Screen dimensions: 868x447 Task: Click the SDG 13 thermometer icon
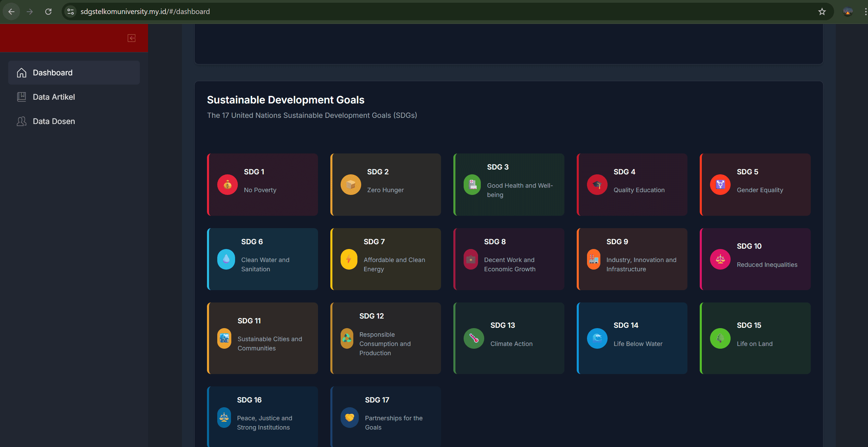(474, 338)
